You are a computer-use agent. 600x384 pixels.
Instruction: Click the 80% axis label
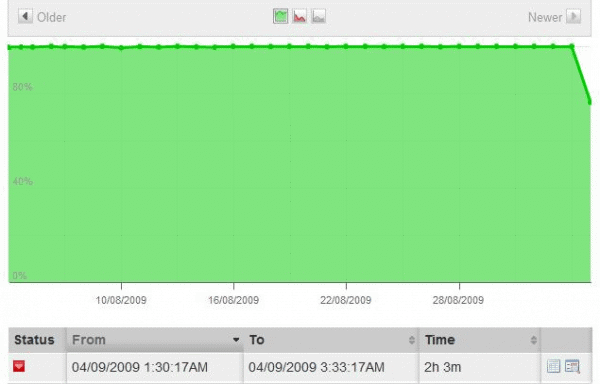22,87
